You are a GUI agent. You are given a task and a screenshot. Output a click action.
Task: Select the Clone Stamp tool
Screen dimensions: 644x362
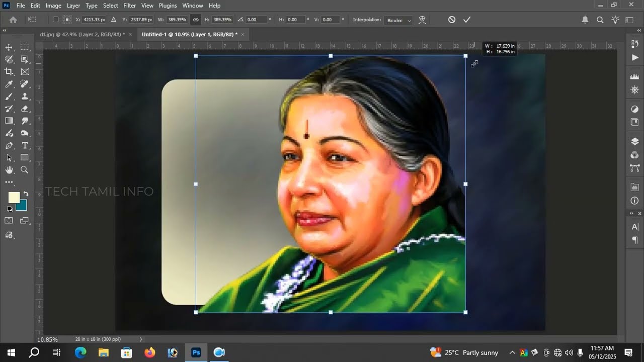coord(24,97)
